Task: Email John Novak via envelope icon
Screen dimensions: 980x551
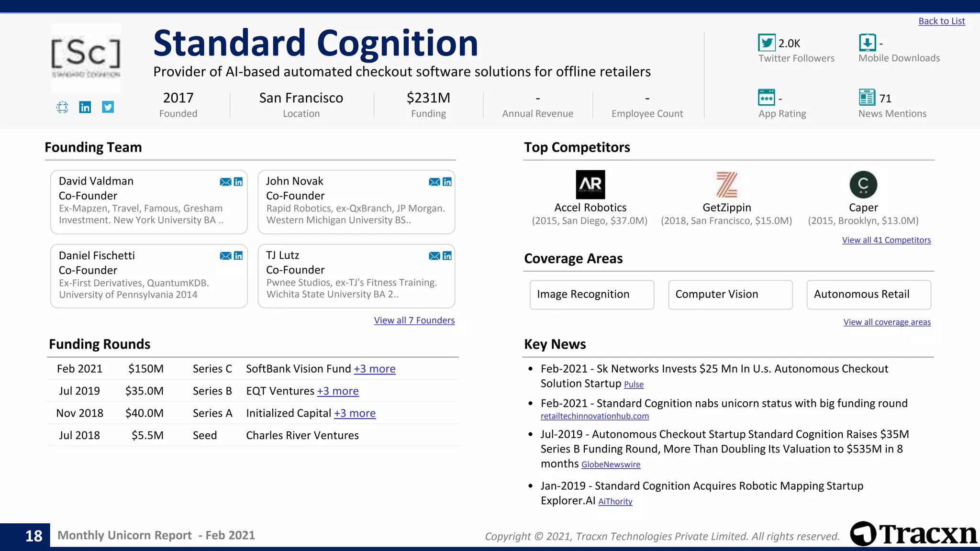Action: (x=434, y=182)
